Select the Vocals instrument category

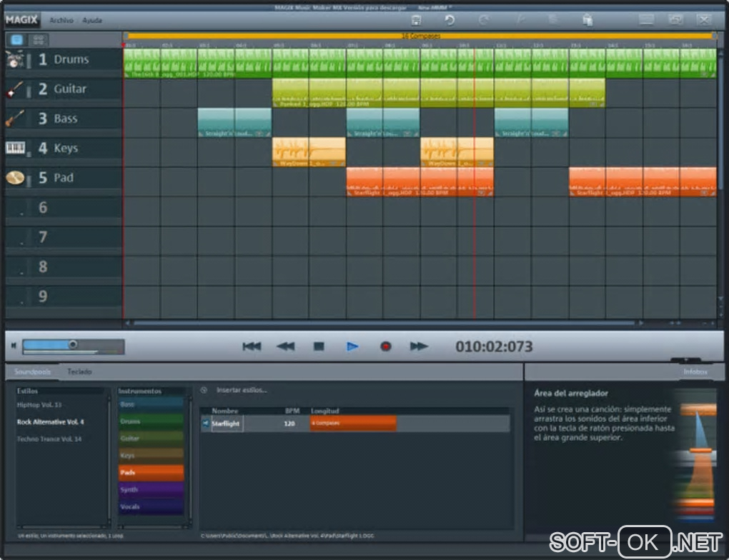point(151,506)
